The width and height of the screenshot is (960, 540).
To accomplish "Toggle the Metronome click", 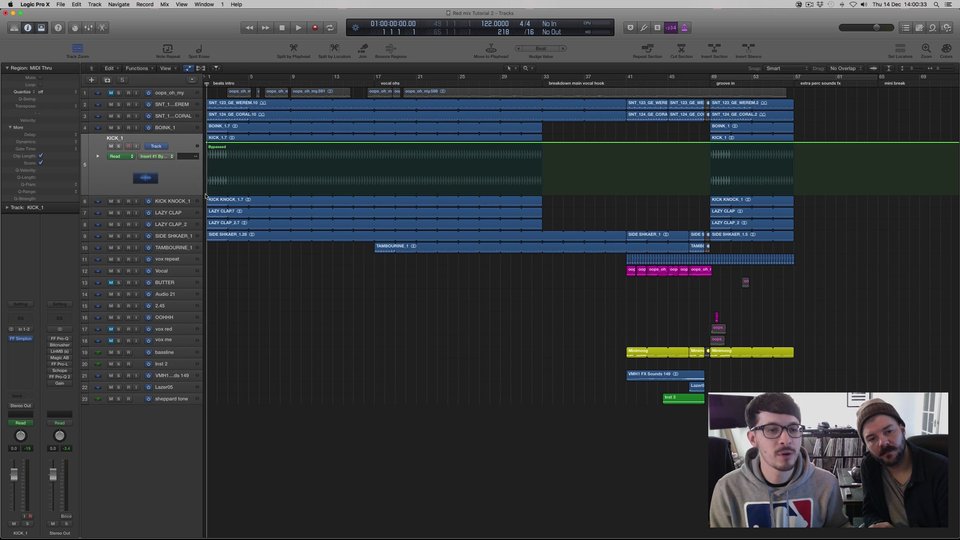I will (x=684, y=28).
